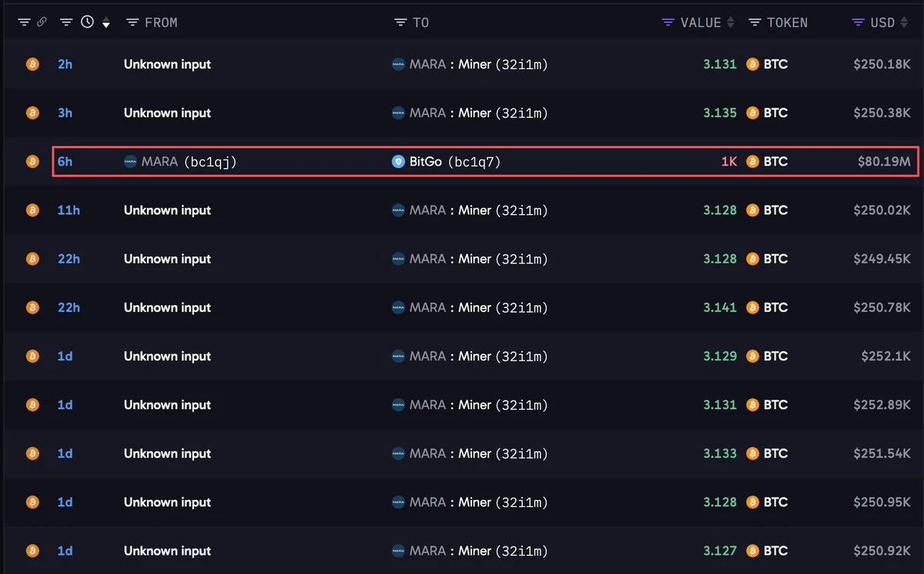Viewport: 924px width, 574px height.
Task: Click MARA logo beside the bc1qj address
Action: point(130,162)
